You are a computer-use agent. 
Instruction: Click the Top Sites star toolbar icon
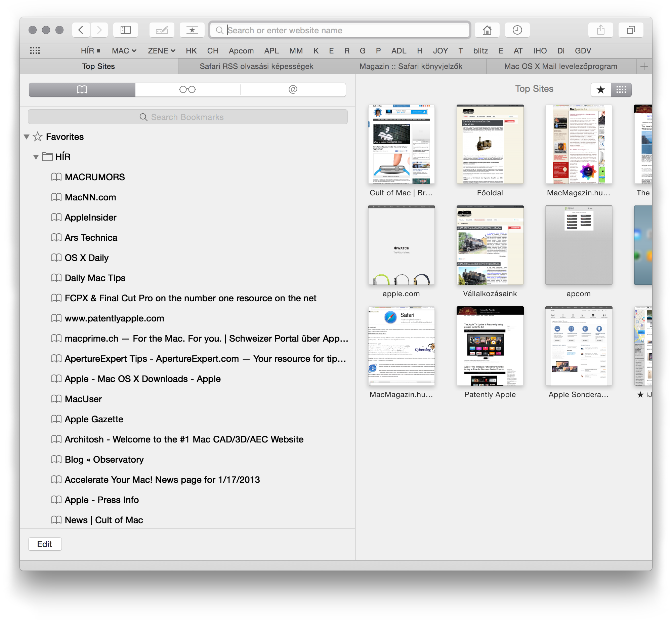(x=192, y=30)
